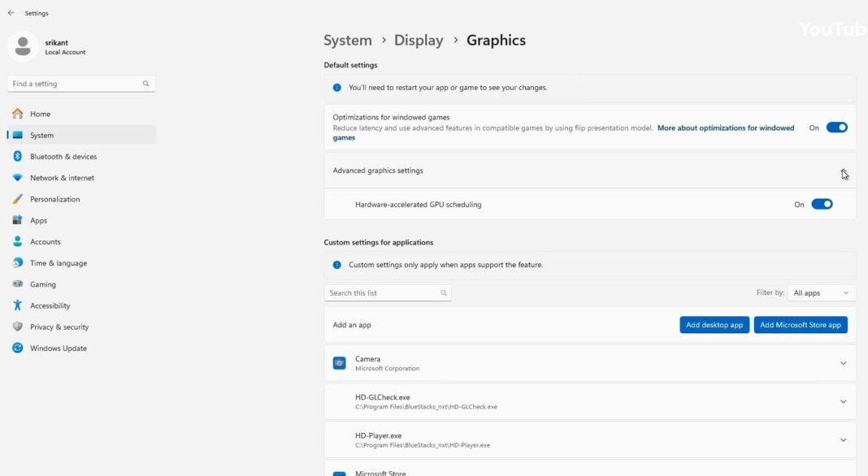Expand the Camera app options

click(843, 362)
